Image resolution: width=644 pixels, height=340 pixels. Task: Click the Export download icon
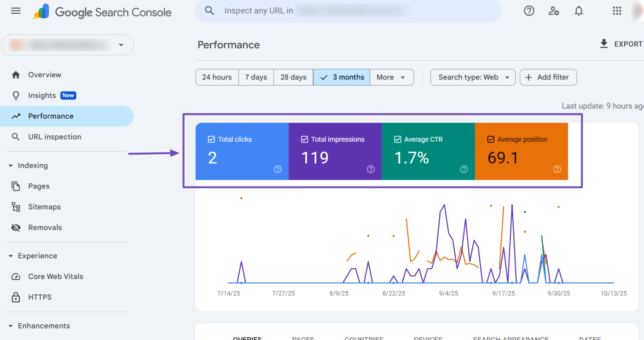click(603, 44)
